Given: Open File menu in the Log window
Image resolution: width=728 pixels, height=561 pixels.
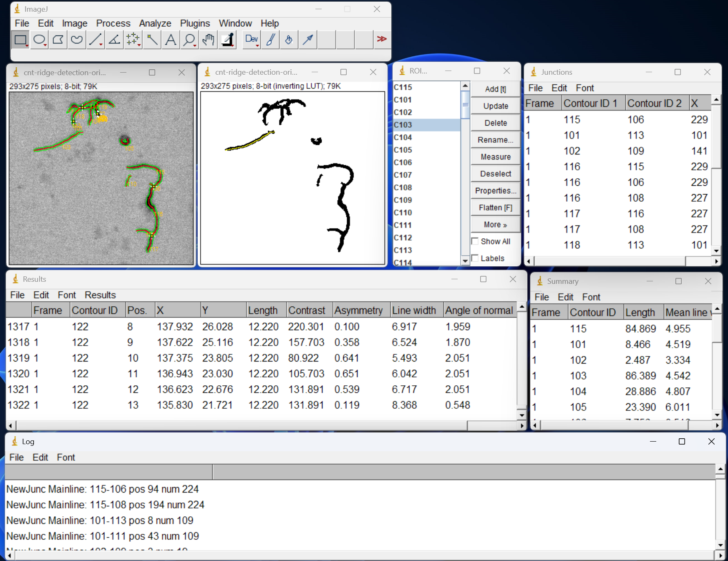Looking at the screenshot, I should pyautogui.click(x=17, y=457).
